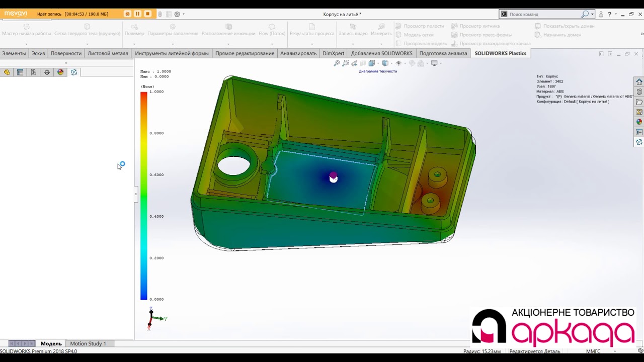This screenshot has width=644, height=362.
Task: Click the command search input field
Action: (x=544, y=14)
